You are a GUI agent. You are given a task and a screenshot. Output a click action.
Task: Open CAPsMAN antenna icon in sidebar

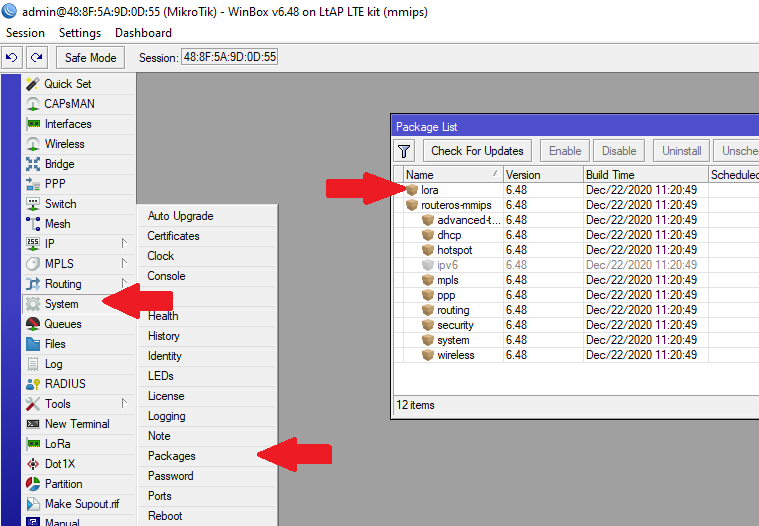click(32, 104)
